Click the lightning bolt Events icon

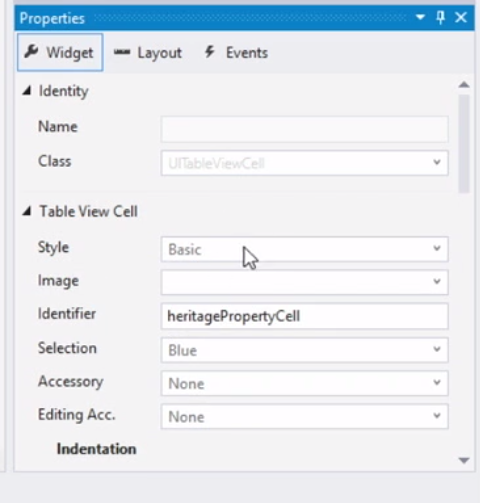click(209, 52)
